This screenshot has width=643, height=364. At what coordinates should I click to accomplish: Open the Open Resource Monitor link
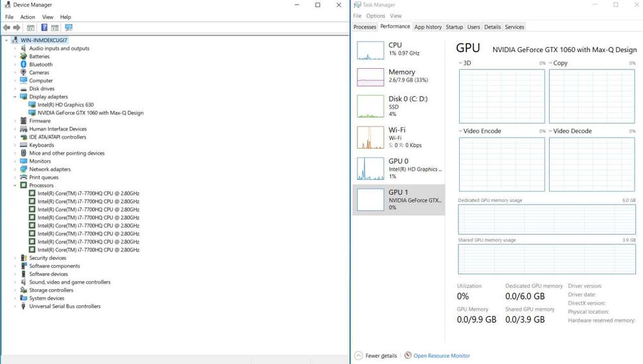[x=442, y=356]
